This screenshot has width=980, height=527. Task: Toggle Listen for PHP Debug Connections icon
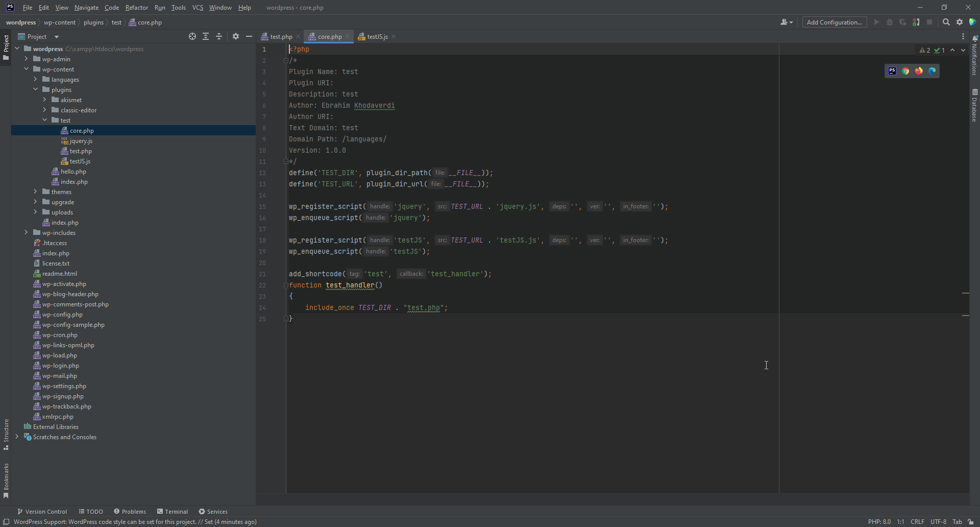[x=916, y=22]
